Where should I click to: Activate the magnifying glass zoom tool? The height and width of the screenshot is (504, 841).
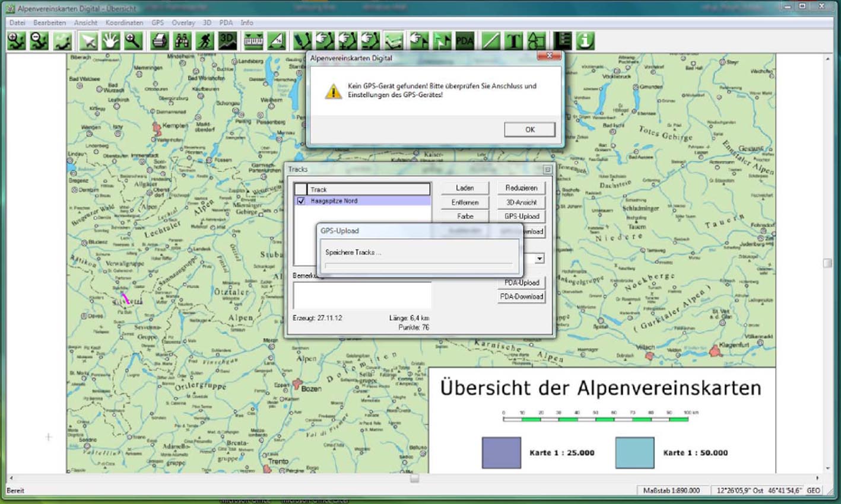(x=132, y=41)
